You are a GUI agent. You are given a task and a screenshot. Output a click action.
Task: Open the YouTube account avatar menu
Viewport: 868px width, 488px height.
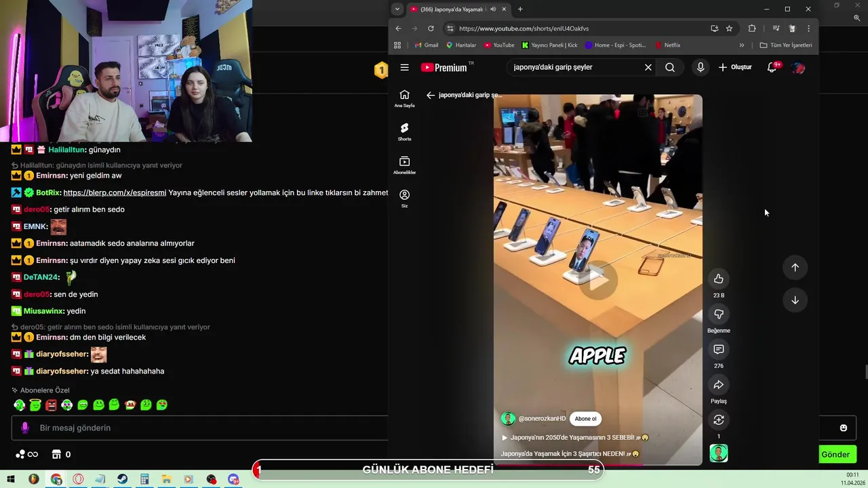[798, 67]
